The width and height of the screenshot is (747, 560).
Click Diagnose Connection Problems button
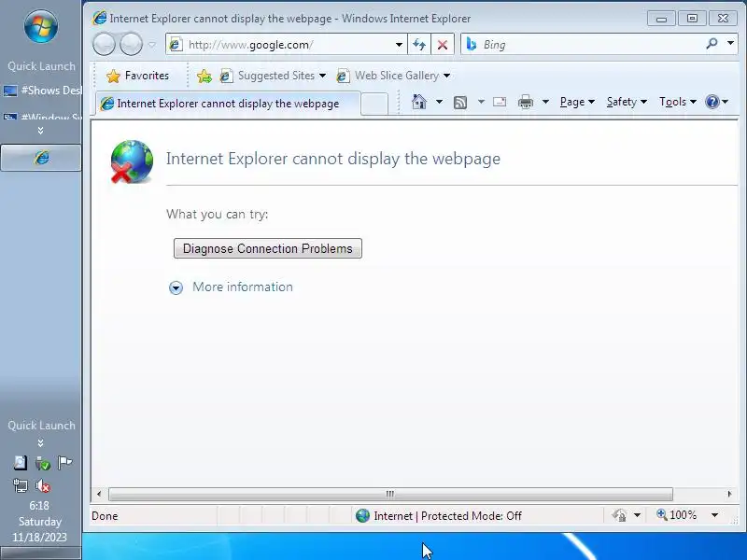click(x=268, y=248)
